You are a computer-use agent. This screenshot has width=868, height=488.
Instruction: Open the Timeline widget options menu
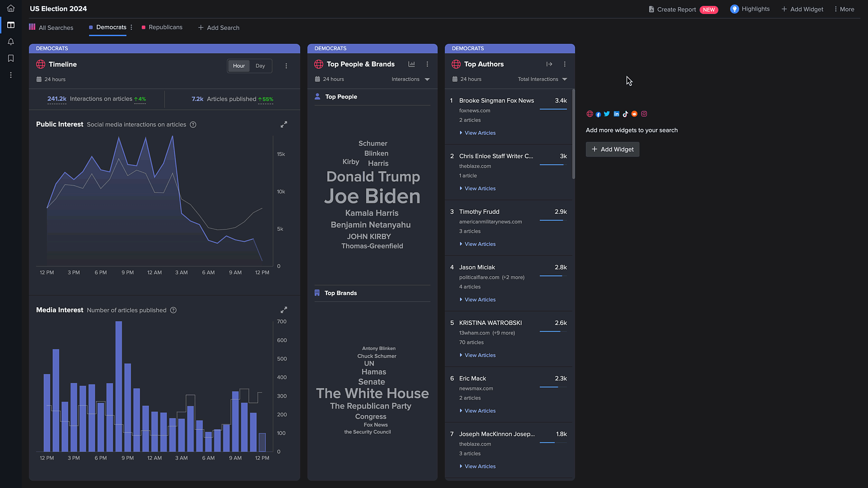pos(286,66)
